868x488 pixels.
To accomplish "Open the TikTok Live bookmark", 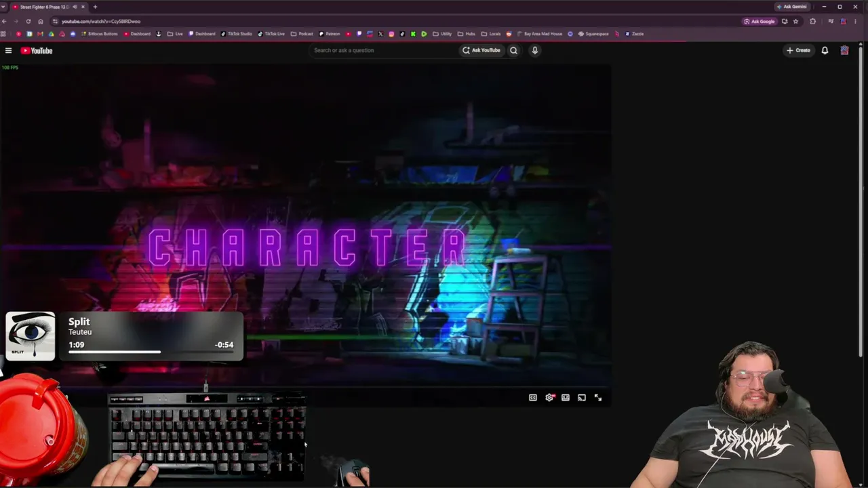I will tap(271, 34).
